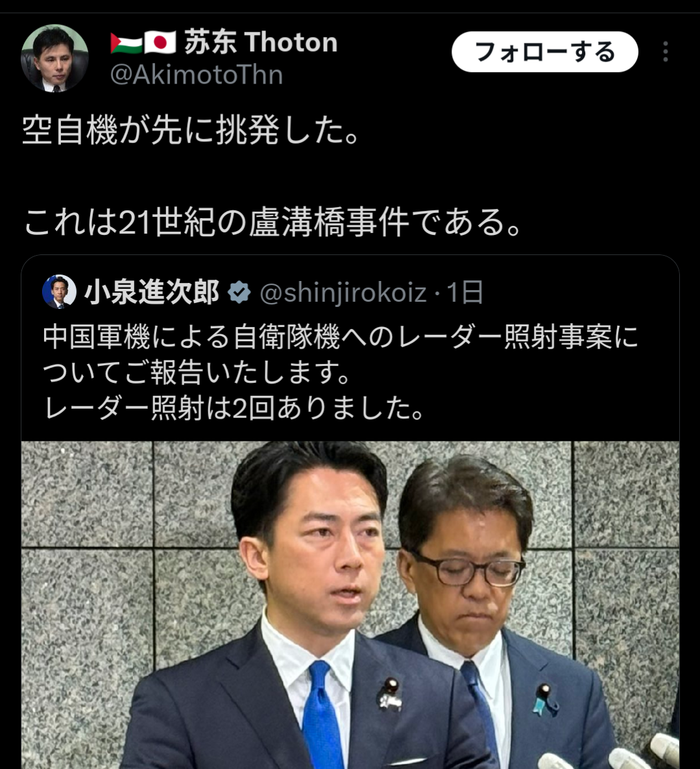
Task: Open the 小泉進次郎 display name
Action: click(151, 292)
